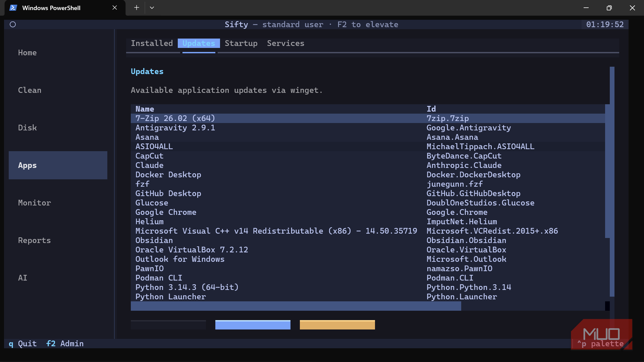Select Microsoft Visual C++ v14 Redistributable row
The height and width of the screenshot is (362, 644).
pyautogui.click(x=368, y=231)
